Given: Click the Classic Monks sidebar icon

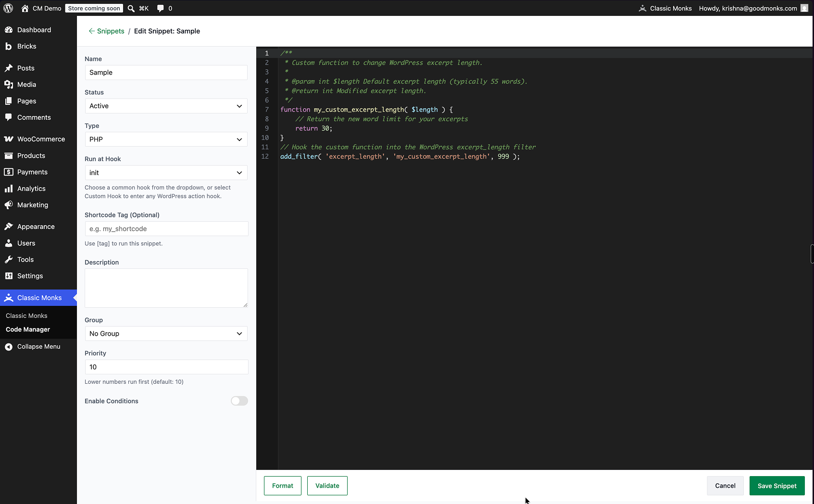Looking at the screenshot, I should [9, 298].
